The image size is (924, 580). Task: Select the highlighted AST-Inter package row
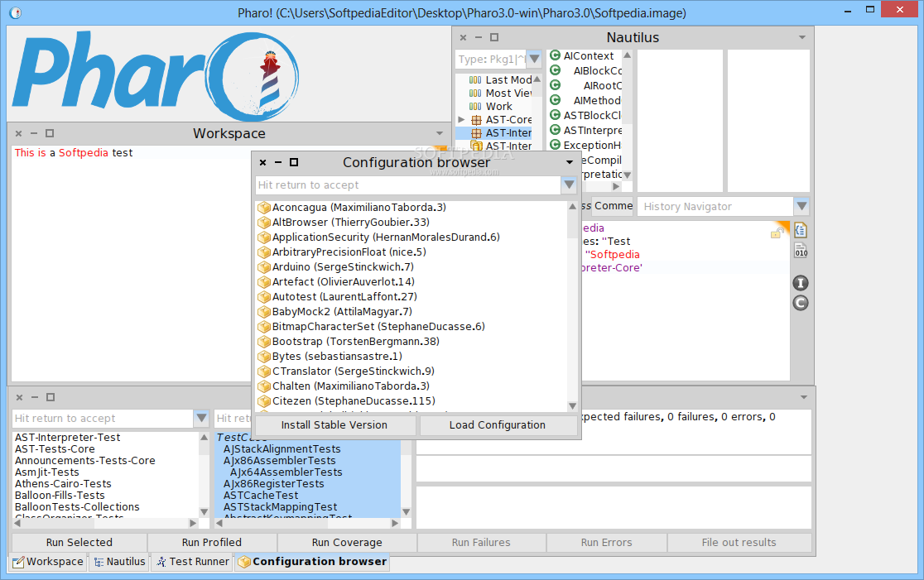click(493, 133)
